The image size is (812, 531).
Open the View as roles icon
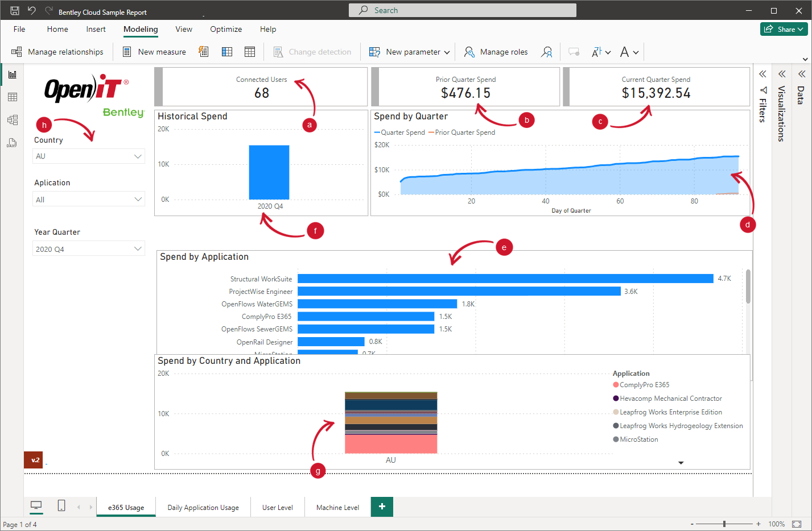pyautogui.click(x=546, y=52)
